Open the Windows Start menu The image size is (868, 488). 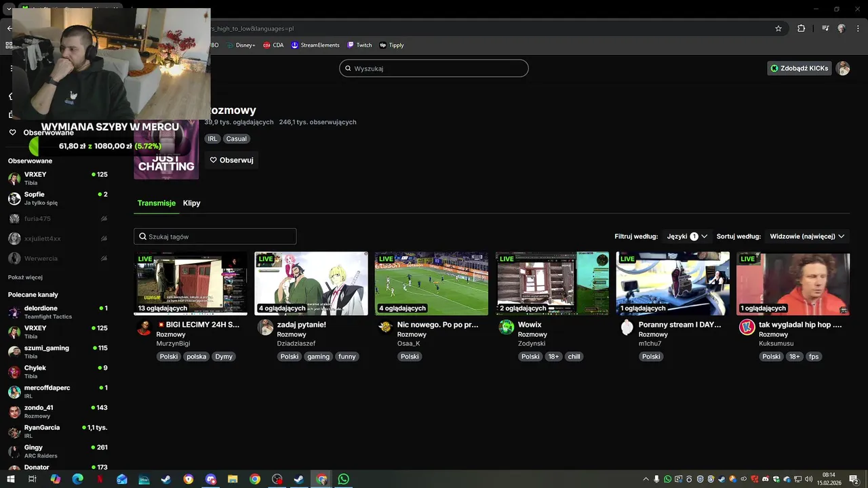[9, 479]
